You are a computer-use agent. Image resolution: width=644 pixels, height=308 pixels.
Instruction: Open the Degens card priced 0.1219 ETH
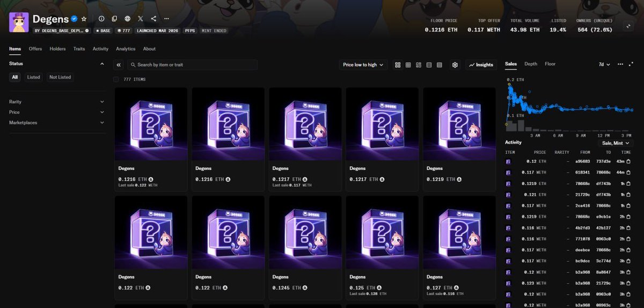459,139
